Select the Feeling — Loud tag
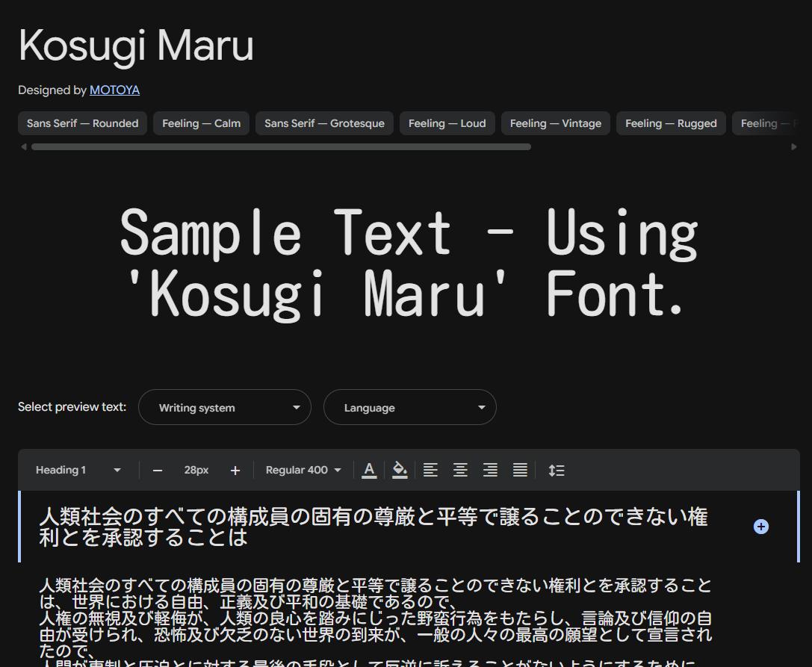This screenshot has height=667, width=812. [447, 123]
